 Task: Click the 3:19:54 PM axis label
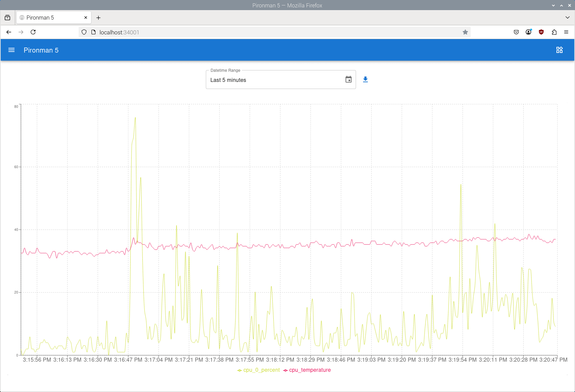(463, 360)
